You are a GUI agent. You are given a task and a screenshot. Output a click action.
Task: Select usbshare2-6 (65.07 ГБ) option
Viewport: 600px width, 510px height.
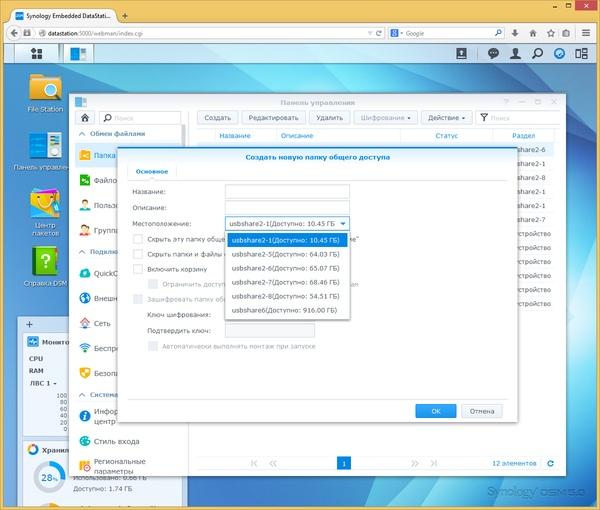pyautogui.click(x=287, y=268)
